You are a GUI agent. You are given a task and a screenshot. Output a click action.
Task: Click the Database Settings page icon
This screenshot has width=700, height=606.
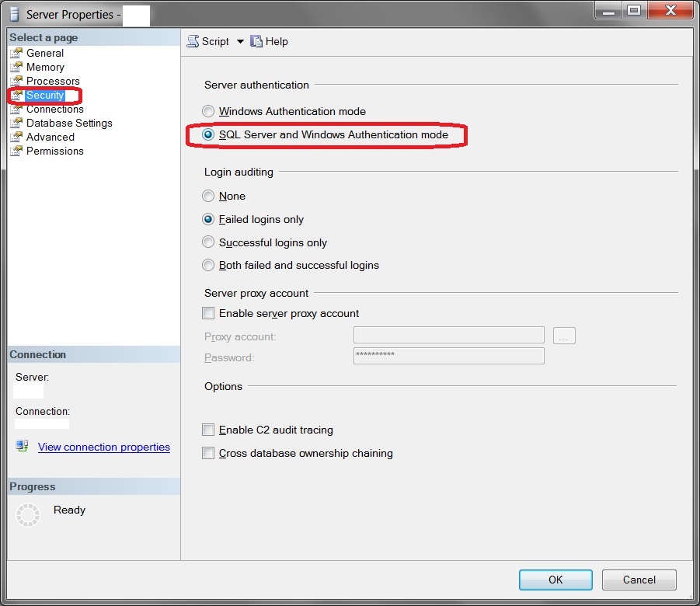[16, 124]
